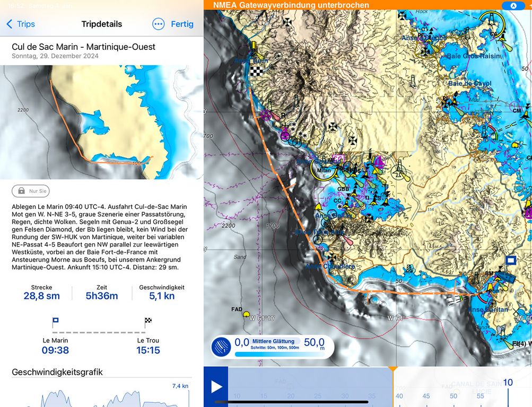Open the trip route map thumbnail
Image resolution: width=532 pixels, height=407 pixels.
pos(101,122)
